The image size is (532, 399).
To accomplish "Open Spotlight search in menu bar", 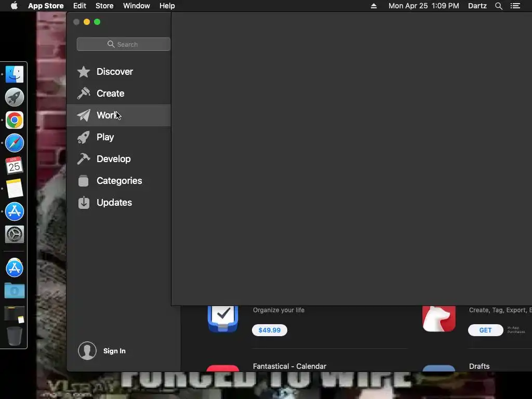I will 499,6.
